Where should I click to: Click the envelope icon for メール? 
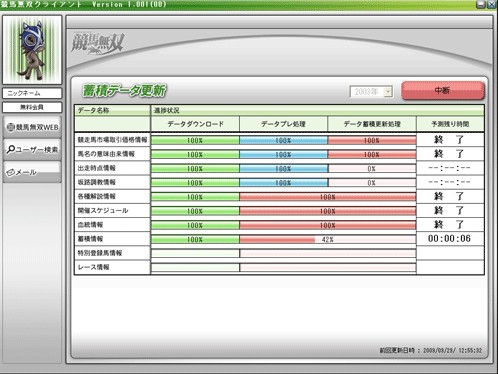tap(11, 172)
